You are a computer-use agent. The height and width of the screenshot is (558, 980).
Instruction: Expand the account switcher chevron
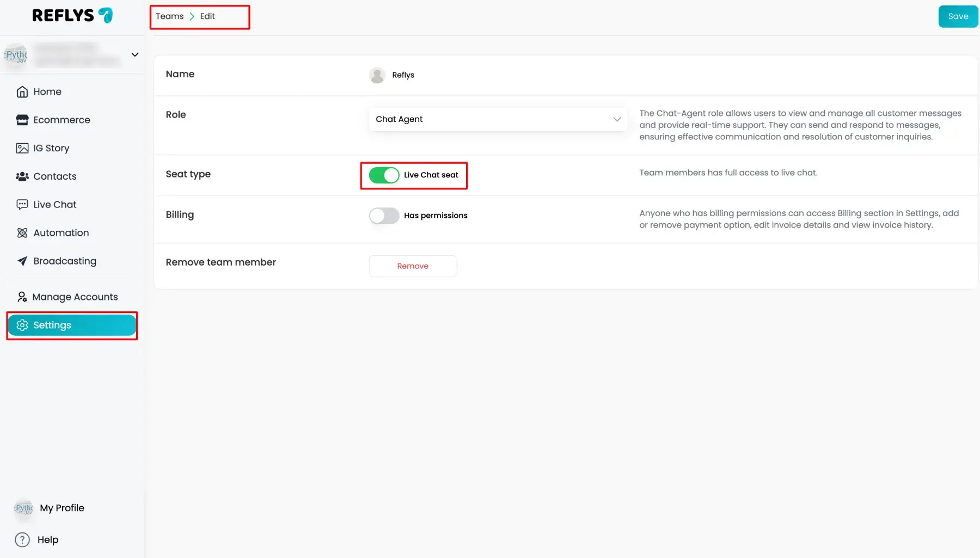pyautogui.click(x=135, y=54)
